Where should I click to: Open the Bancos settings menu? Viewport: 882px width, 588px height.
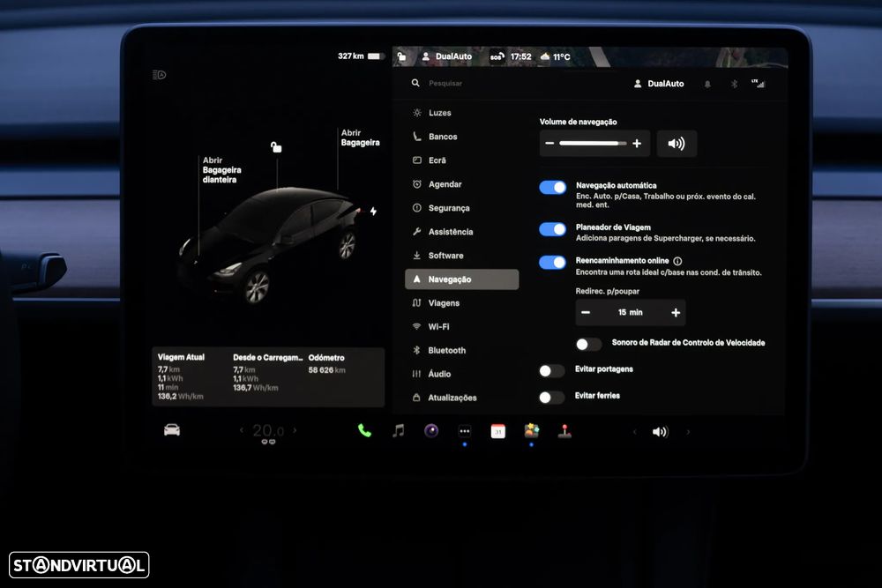462,137
